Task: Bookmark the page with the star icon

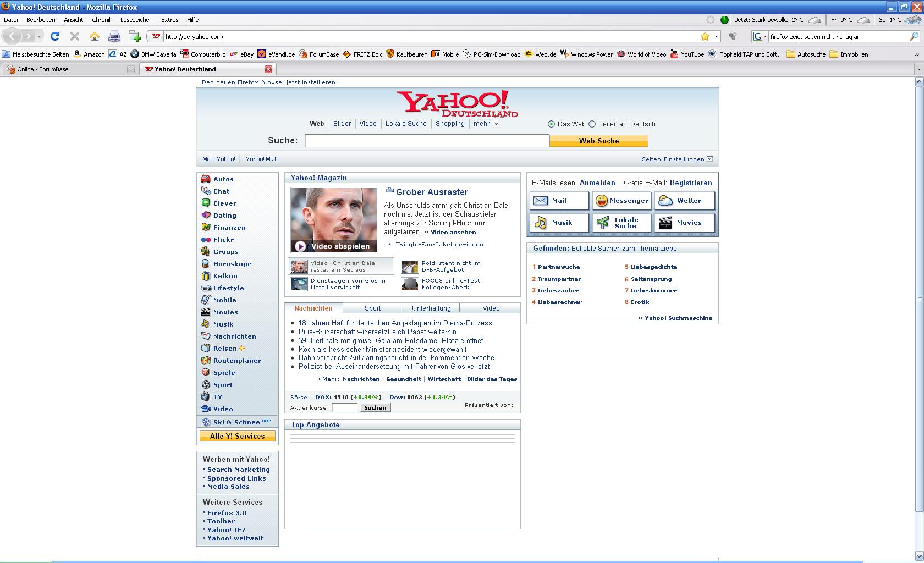Action: point(705,36)
